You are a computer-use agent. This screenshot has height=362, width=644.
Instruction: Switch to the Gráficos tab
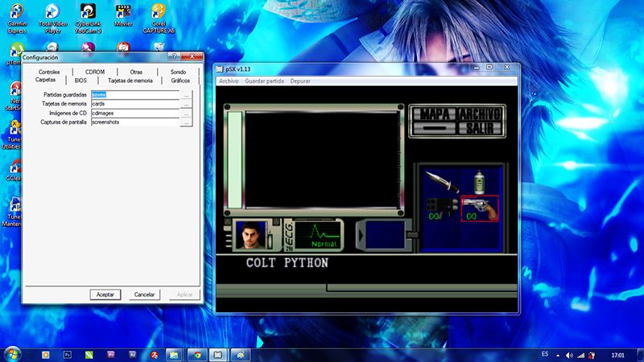(180, 81)
